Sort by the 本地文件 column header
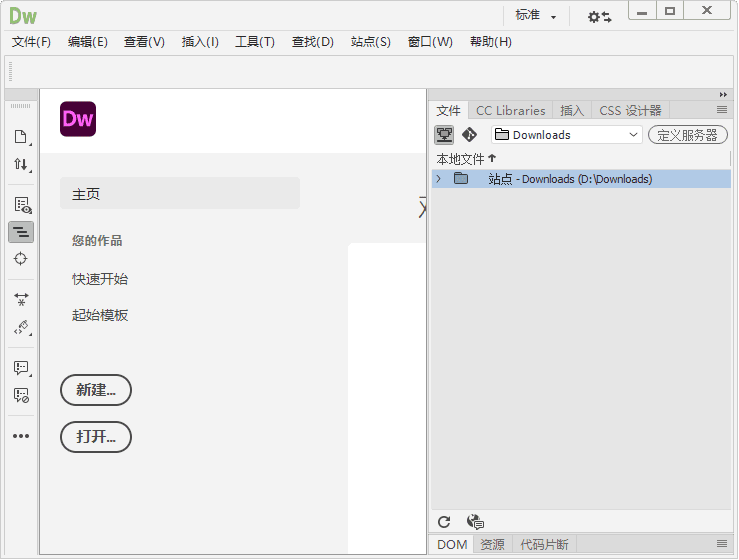Screen dimensions: 739x560 pos(466,159)
